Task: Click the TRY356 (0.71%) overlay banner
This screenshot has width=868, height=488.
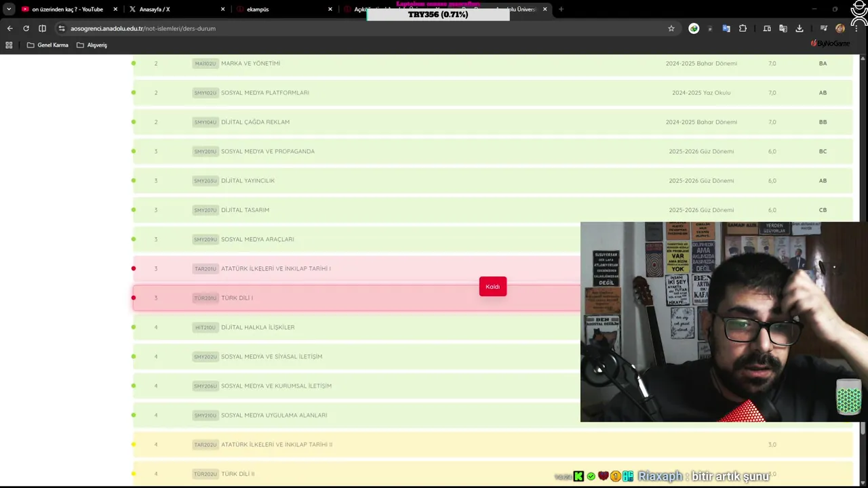Action: pyautogui.click(x=438, y=14)
